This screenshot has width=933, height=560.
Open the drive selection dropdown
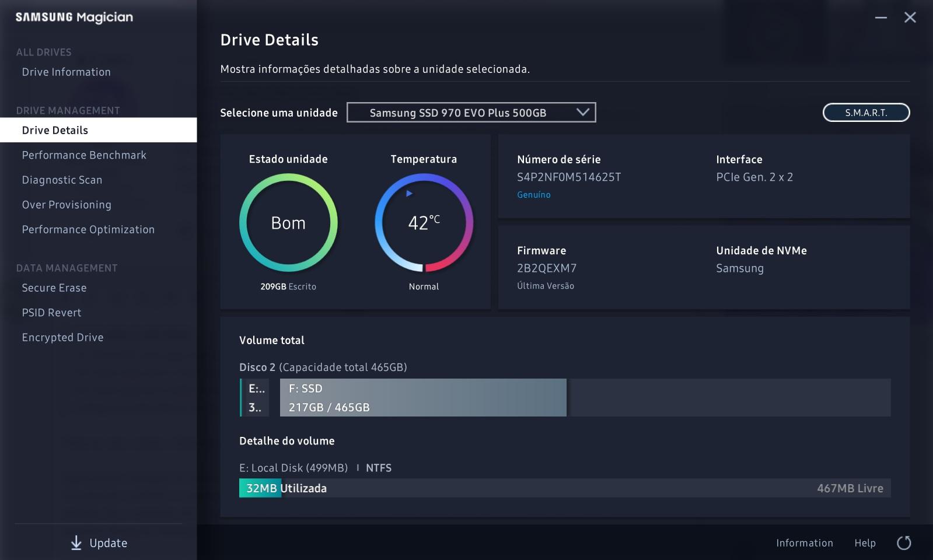[471, 113]
